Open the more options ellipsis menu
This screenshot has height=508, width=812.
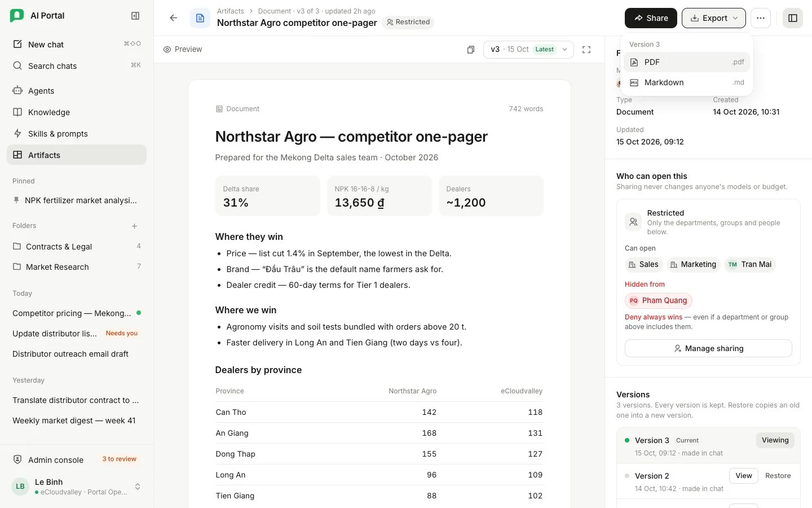(761, 18)
